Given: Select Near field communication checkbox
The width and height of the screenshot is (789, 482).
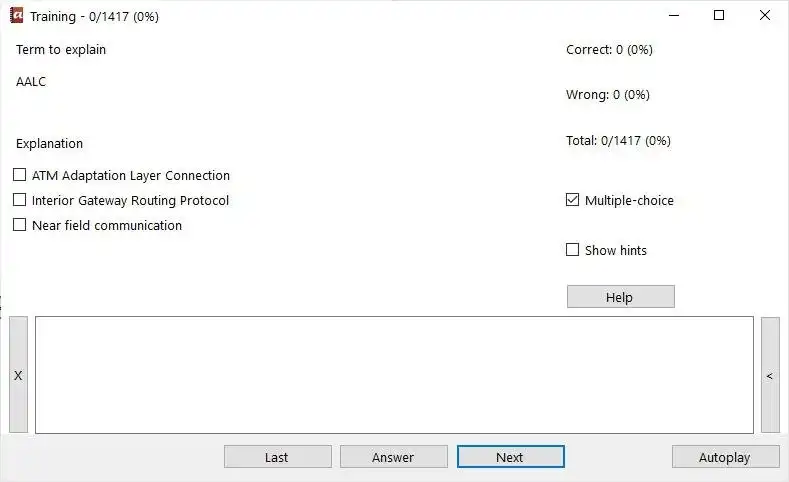Looking at the screenshot, I should point(20,226).
